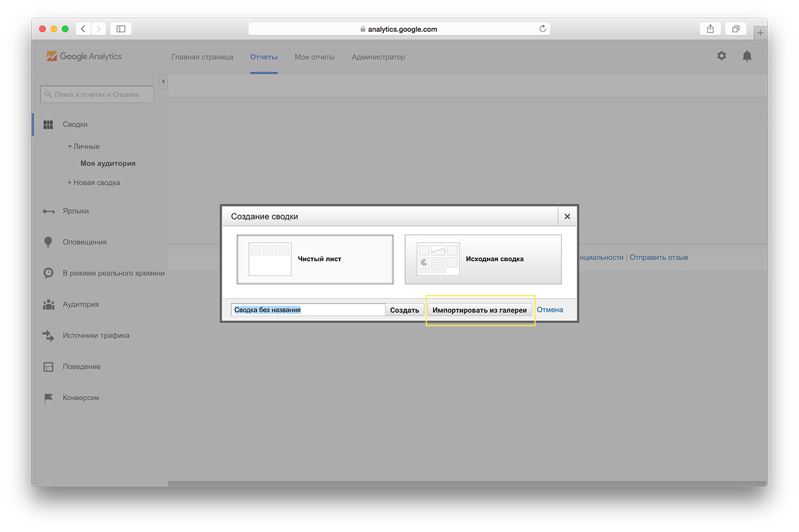Click Импортировать из галереи button
The width and height of the screenshot is (799, 532).
(x=479, y=310)
